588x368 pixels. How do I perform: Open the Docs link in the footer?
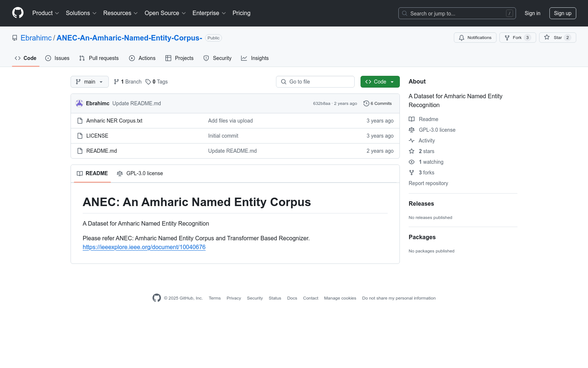(292, 298)
